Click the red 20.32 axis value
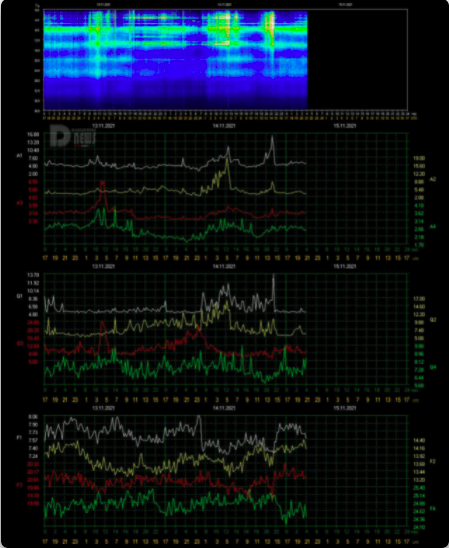The image size is (449, 548). point(33,464)
